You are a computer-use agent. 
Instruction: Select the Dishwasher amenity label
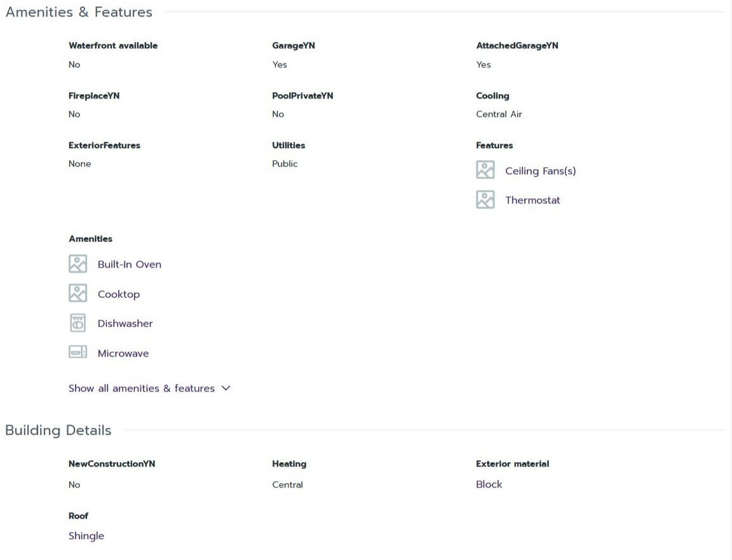(125, 324)
